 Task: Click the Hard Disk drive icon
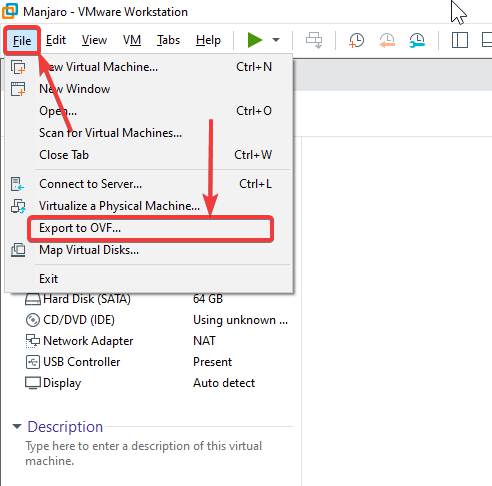[x=33, y=299]
